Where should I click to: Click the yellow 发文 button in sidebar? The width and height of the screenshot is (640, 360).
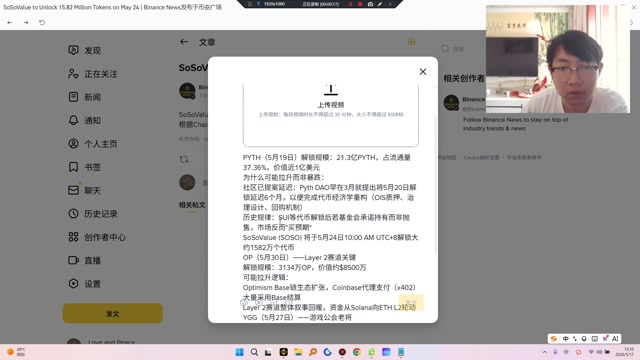pos(113,313)
